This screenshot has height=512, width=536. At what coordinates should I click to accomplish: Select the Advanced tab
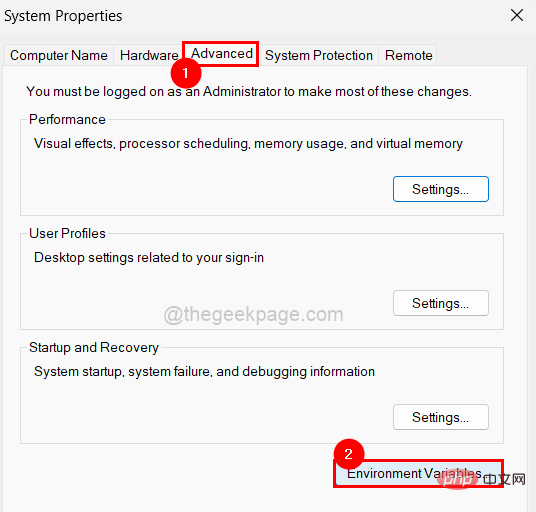click(222, 54)
